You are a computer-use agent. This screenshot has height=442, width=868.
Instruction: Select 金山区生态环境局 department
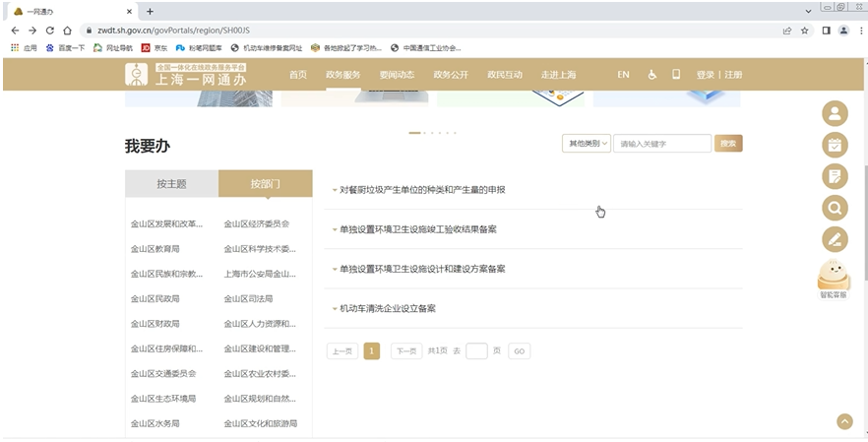pos(163,399)
